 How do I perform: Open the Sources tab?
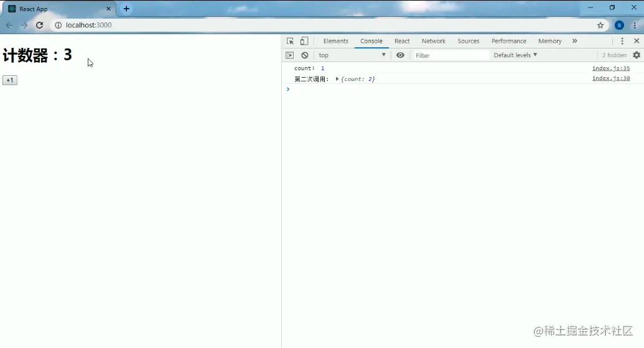(x=468, y=41)
